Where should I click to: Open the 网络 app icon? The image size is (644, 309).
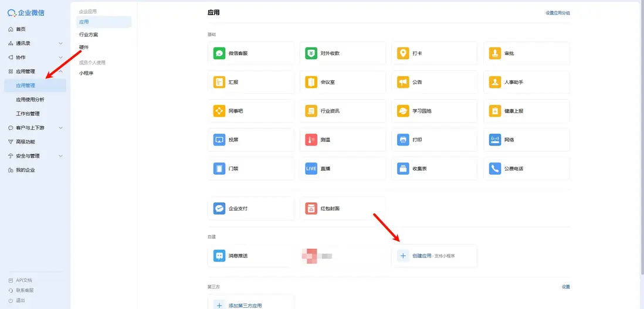coord(496,140)
